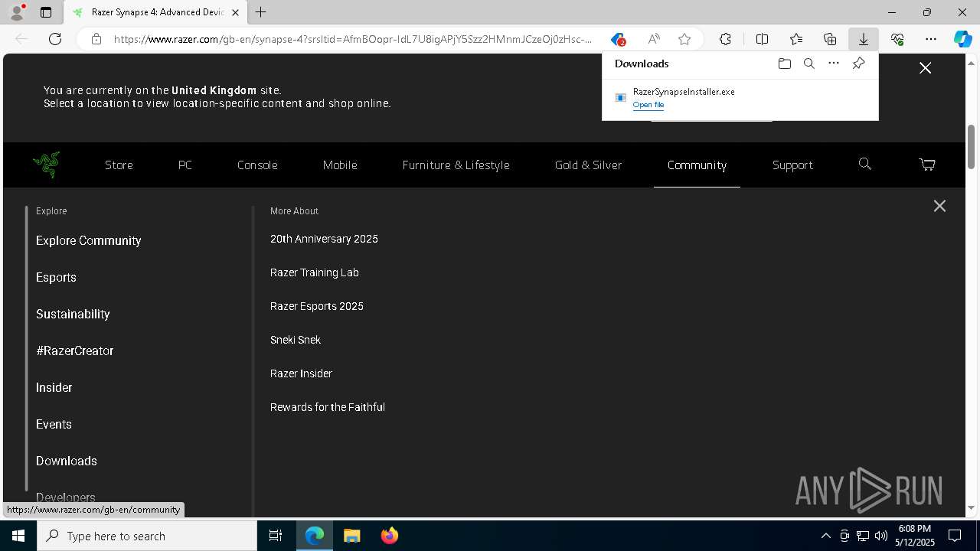Image resolution: width=980 pixels, height=551 pixels.
Task: Click the Open file link
Action: 648,105
